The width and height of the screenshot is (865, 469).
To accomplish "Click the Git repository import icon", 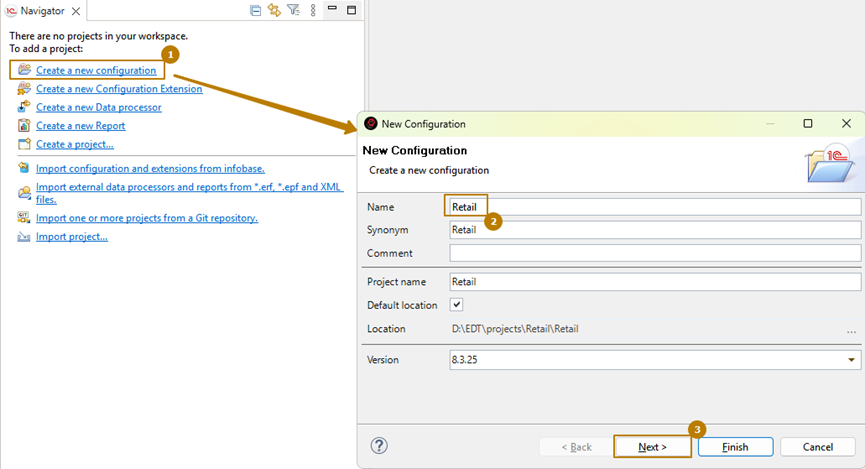I will [x=24, y=217].
